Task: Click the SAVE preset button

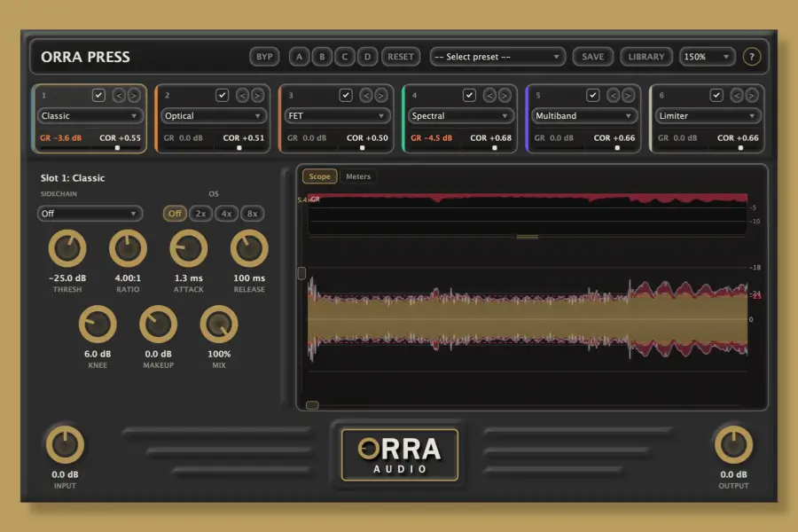Action: point(593,57)
